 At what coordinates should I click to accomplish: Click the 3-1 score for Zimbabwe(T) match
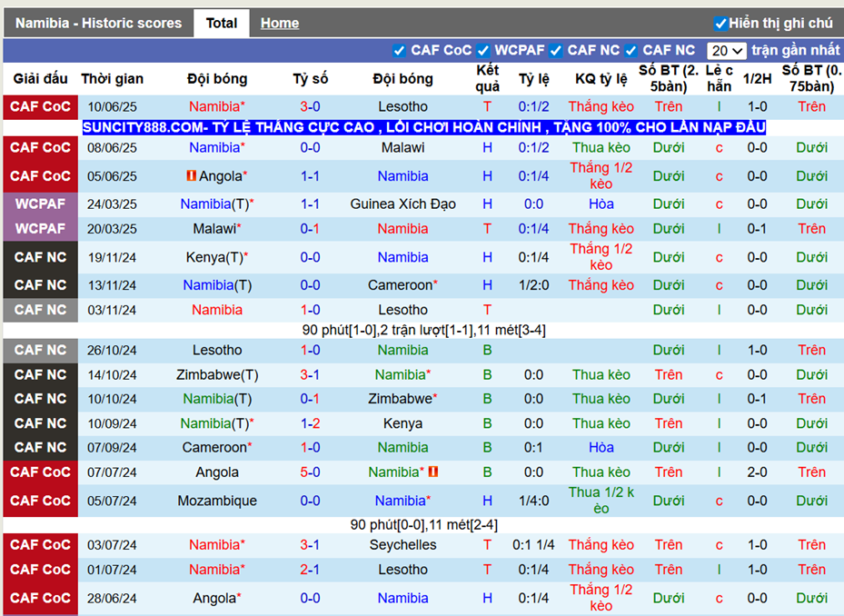[x=310, y=374]
